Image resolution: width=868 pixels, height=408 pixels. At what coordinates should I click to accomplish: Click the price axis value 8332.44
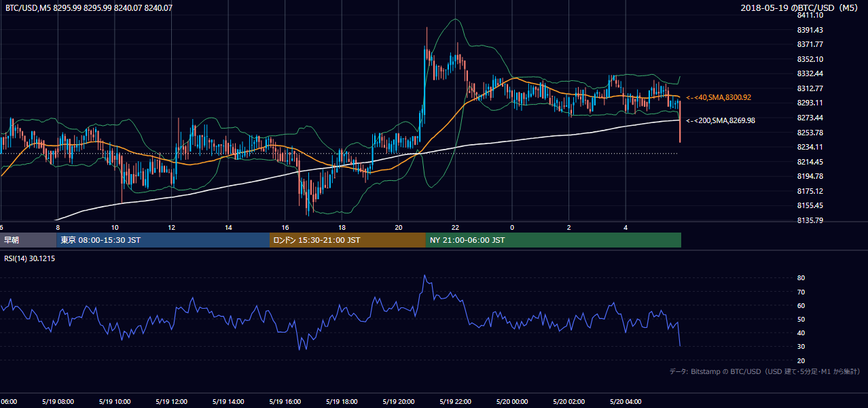pyautogui.click(x=810, y=73)
